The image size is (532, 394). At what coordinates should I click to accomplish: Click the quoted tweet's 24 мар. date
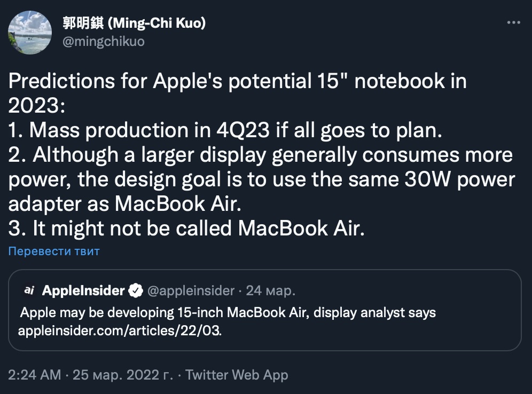click(x=270, y=291)
